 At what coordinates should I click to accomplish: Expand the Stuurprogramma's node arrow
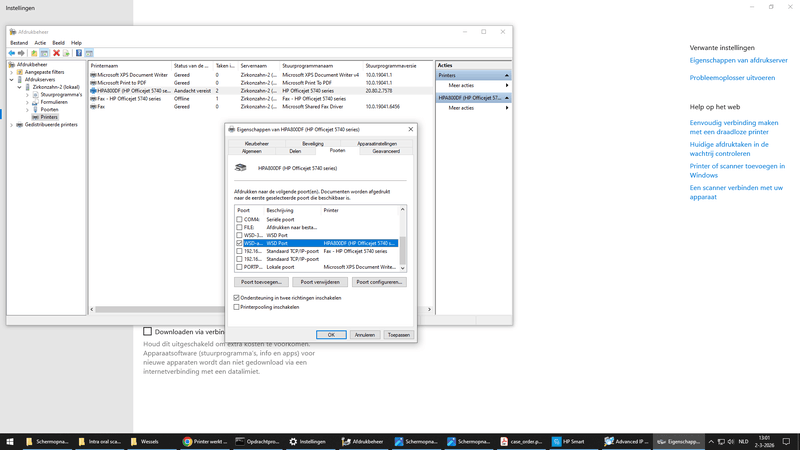tap(27, 95)
